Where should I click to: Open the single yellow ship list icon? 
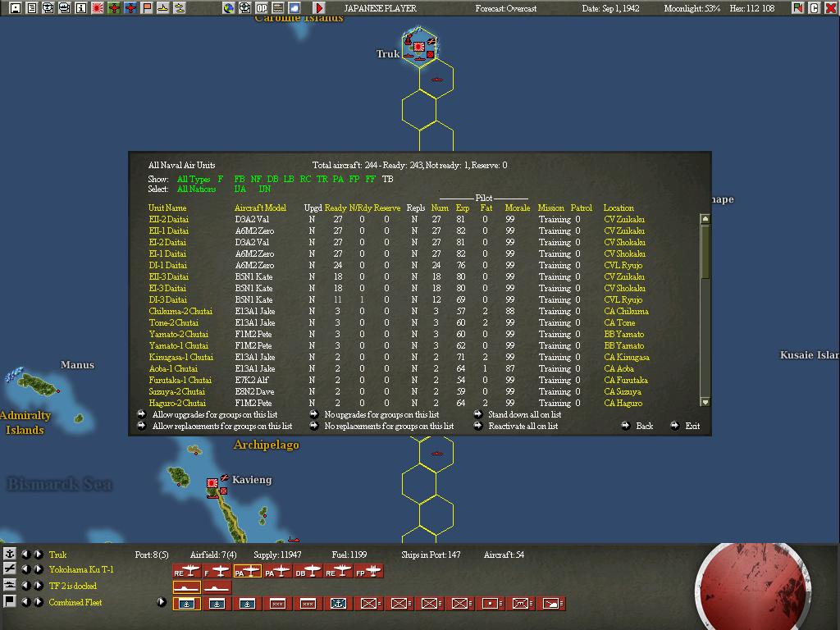click(163, 7)
